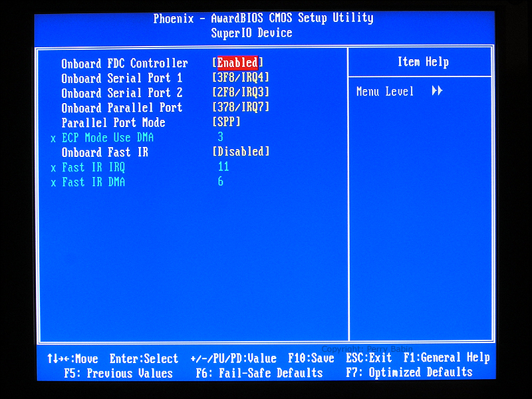
Task: Click the F7: Optimized Defaults hint
Action: [x=409, y=372]
